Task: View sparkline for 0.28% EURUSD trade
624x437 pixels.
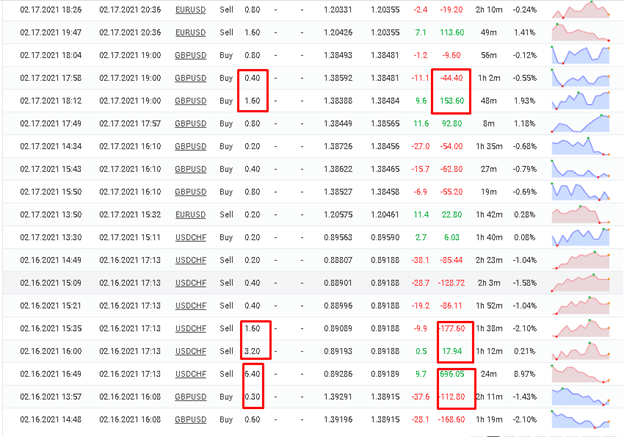Action: (581, 215)
